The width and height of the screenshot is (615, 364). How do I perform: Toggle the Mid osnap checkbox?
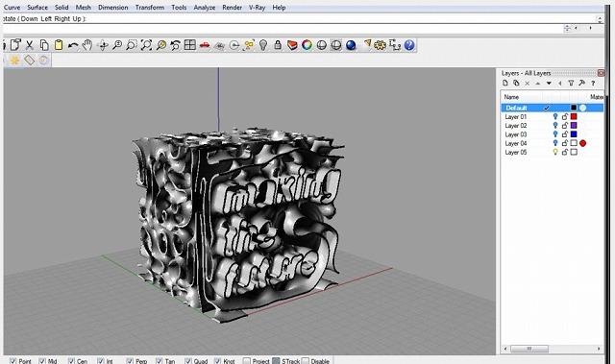click(x=42, y=361)
